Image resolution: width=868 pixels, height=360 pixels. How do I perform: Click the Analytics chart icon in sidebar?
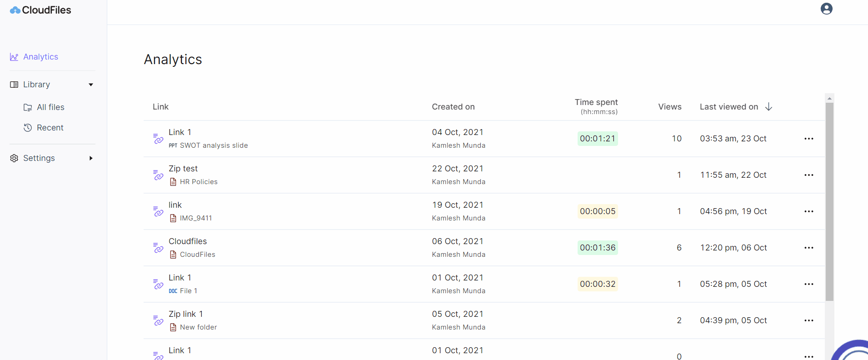pyautogui.click(x=14, y=57)
